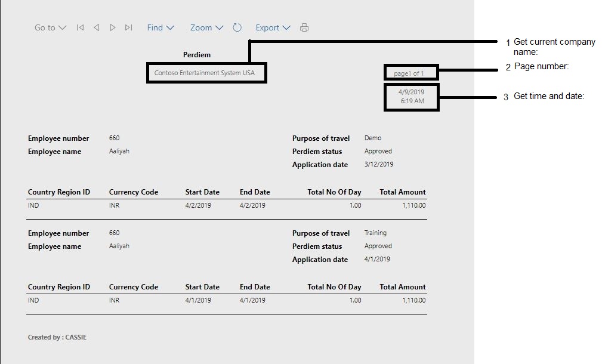Click the 4/9/2019 timestamp box
The width and height of the screenshot is (602, 364).
pyautogui.click(x=412, y=98)
